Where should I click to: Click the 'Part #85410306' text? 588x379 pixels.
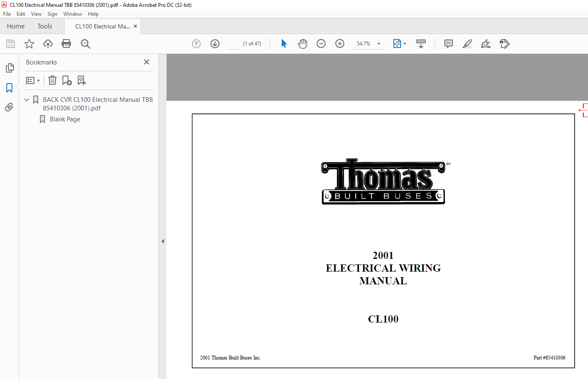click(549, 358)
